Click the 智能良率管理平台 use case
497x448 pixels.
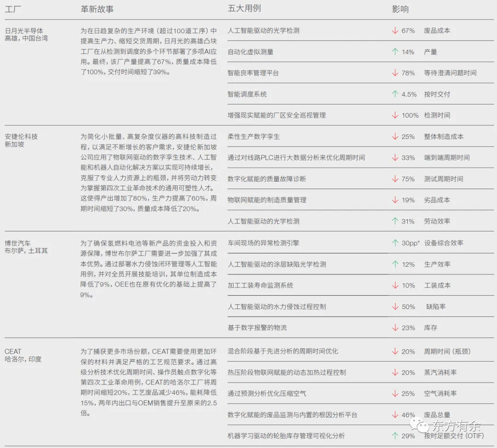coord(253,73)
